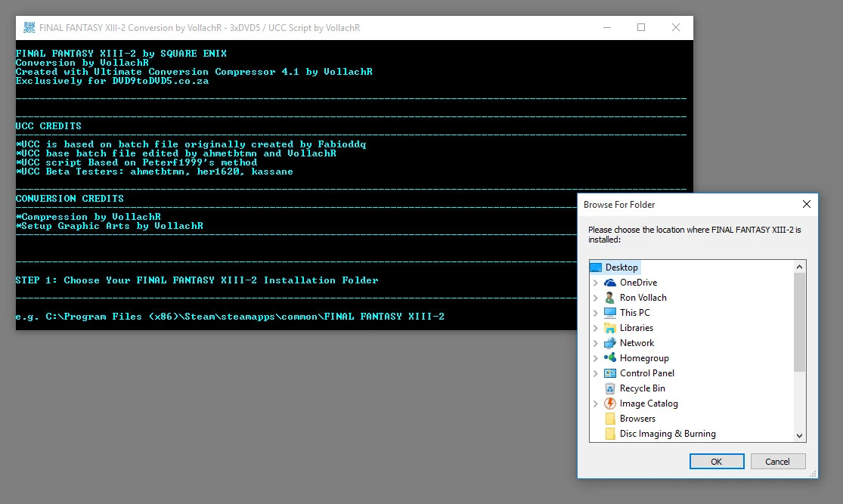Expand the Ron Vollach tree node

pos(595,298)
